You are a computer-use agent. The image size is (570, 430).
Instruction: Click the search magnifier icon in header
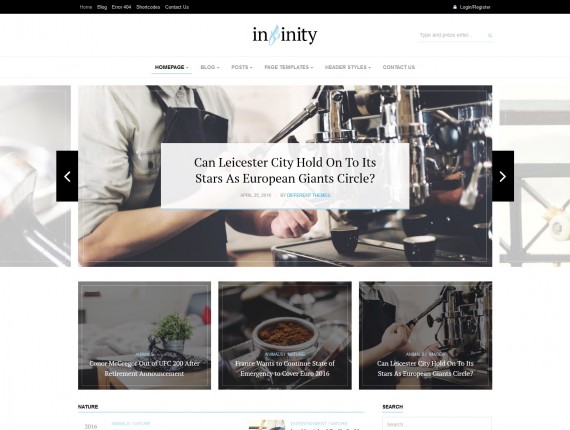click(490, 36)
